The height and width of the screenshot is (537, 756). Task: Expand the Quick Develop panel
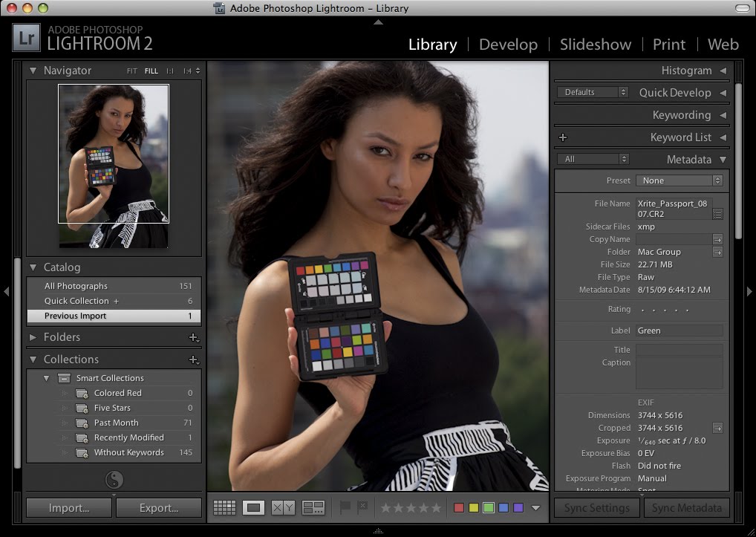pyautogui.click(x=723, y=93)
